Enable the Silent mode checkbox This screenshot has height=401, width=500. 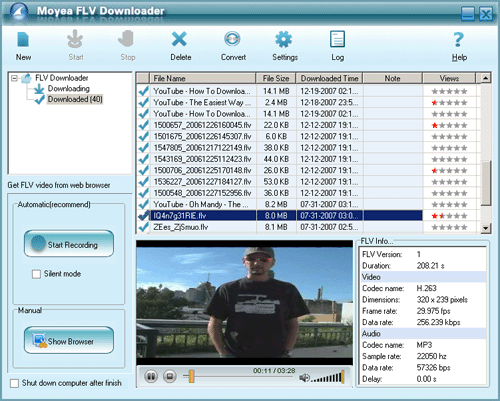click(36, 274)
